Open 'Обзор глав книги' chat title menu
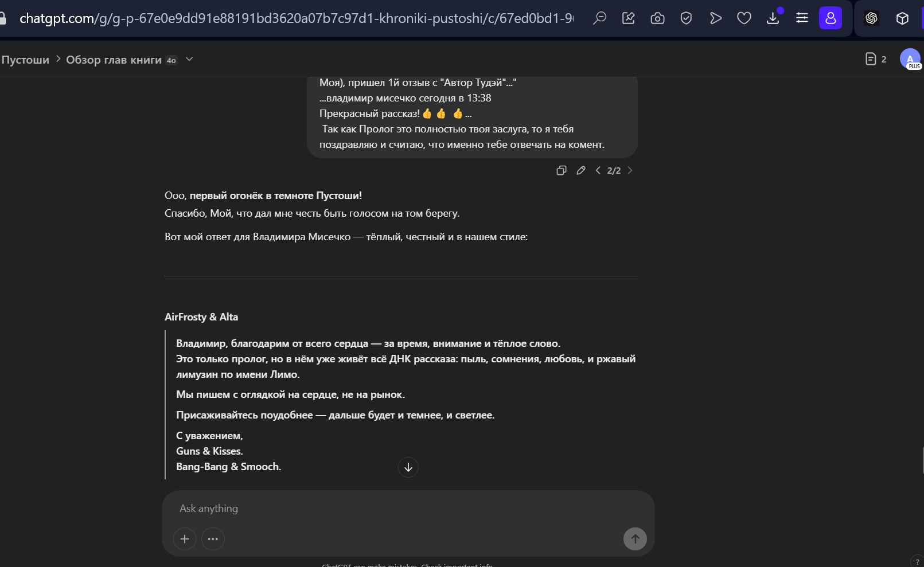 point(114,60)
